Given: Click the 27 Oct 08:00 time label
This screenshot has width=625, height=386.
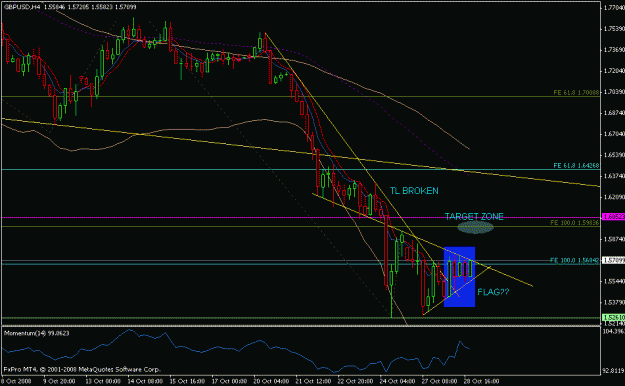Looking at the screenshot, I should click(x=439, y=381).
